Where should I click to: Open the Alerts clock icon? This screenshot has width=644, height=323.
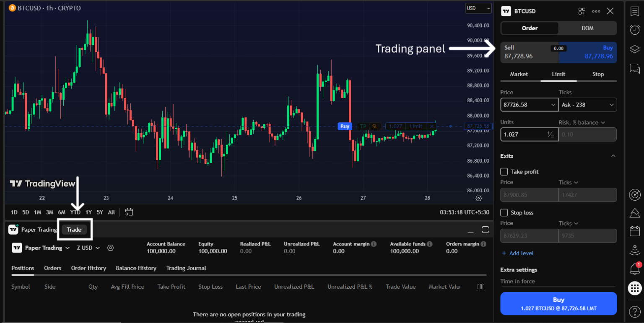click(634, 29)
